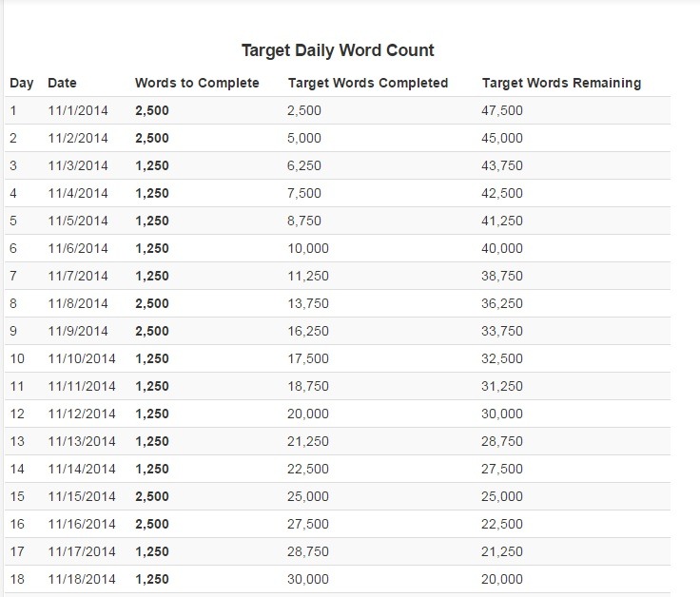Screen dimensions: 700x597
Task: Select the 11/10/2014 date cell
Action: [x=82, y=358]
